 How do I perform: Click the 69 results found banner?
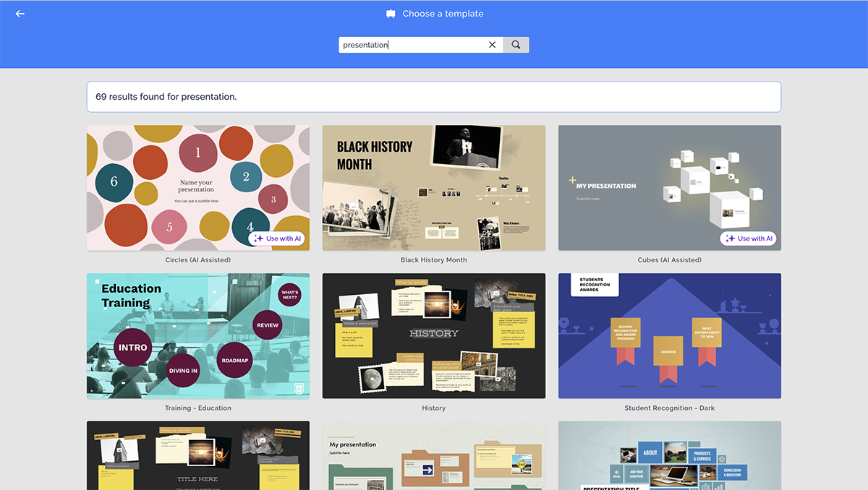tap(434, 97)
